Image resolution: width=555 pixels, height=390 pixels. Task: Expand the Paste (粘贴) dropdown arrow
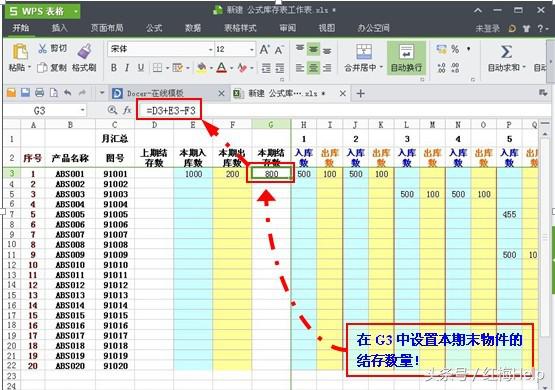coord(29,67)
